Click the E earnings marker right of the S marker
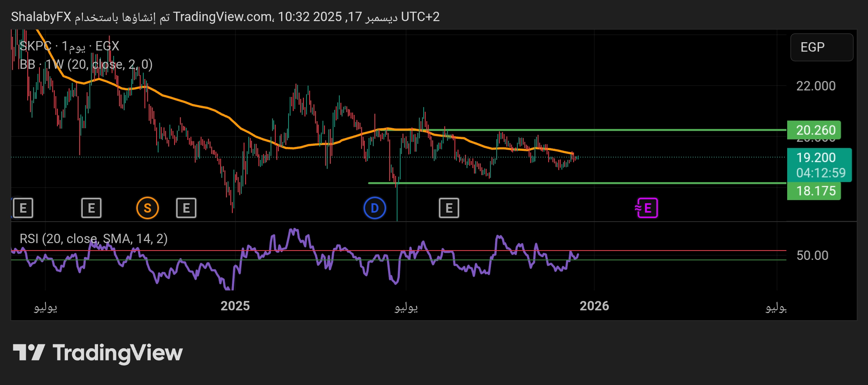This screenshot has width=868, height=385. 186,208
